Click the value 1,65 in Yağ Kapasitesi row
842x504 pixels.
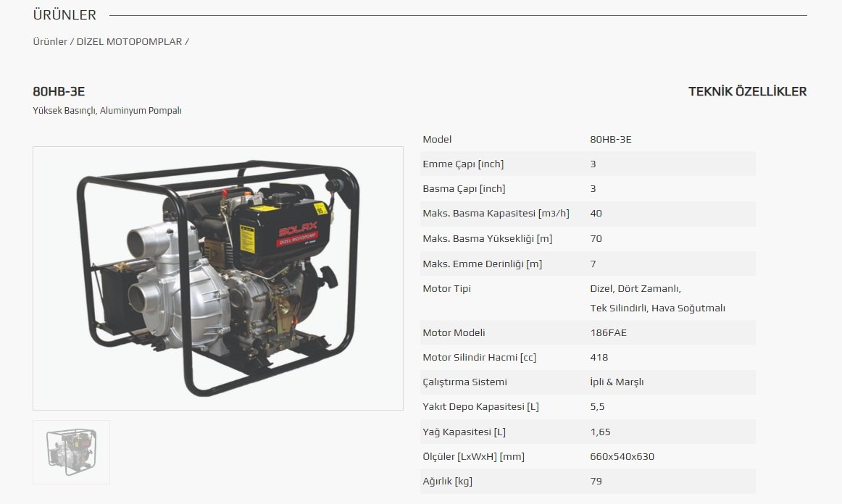click(x=601, y=432)
